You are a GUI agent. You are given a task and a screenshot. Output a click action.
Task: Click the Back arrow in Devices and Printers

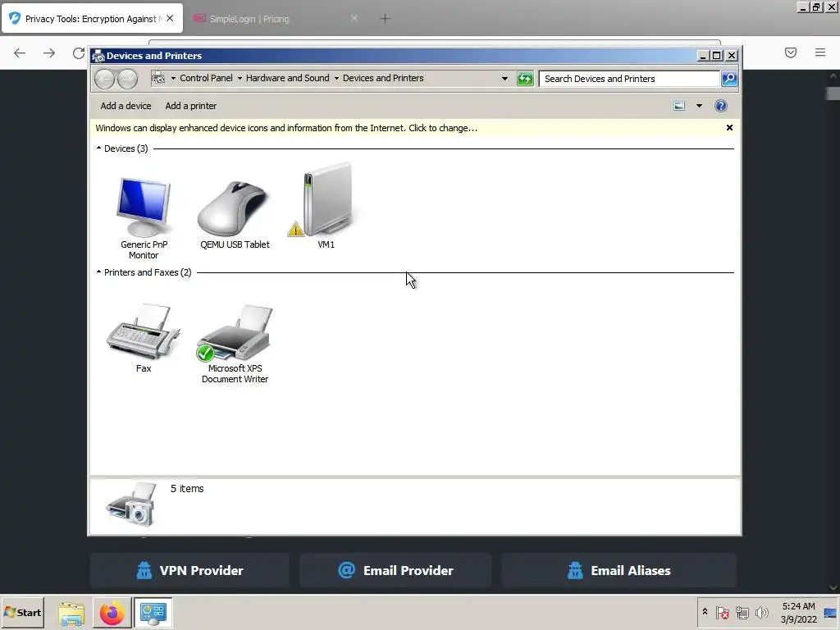pos(104,80)
